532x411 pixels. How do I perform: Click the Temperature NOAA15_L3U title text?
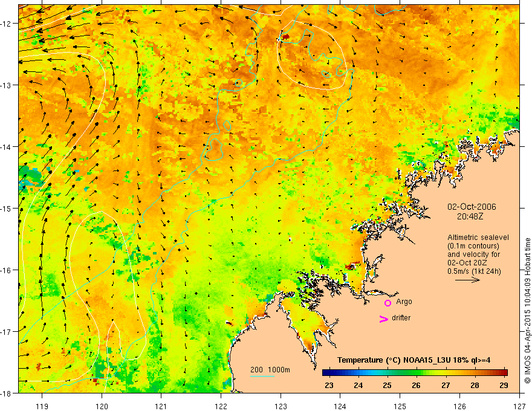click(414, 360)
